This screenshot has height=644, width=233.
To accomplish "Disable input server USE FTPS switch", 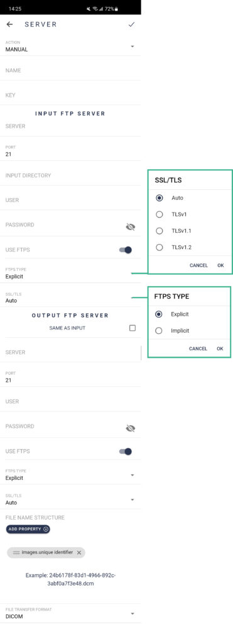I will [126, 250].
